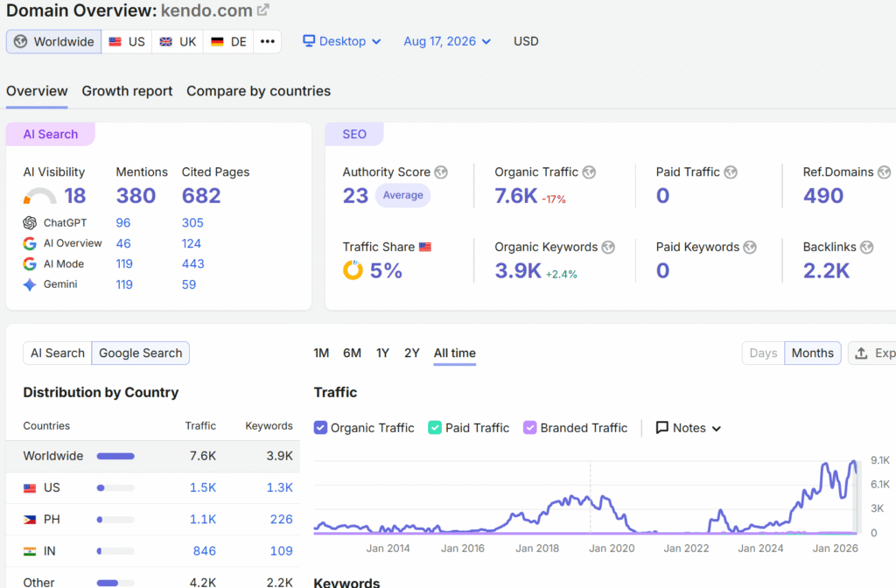The height and width of the screenshot is (588, 896).
Task: Uncheck the Branded Traffic checkbox
Action: click(x=530, y=427)
